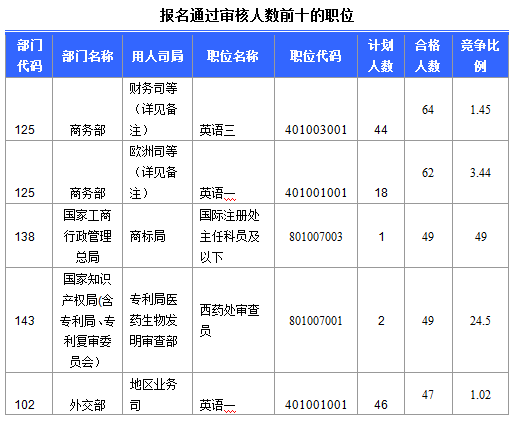This screenshot has width=516, height=423.
Task: Select the 用人司局 column header
Action: coord(157,56)
